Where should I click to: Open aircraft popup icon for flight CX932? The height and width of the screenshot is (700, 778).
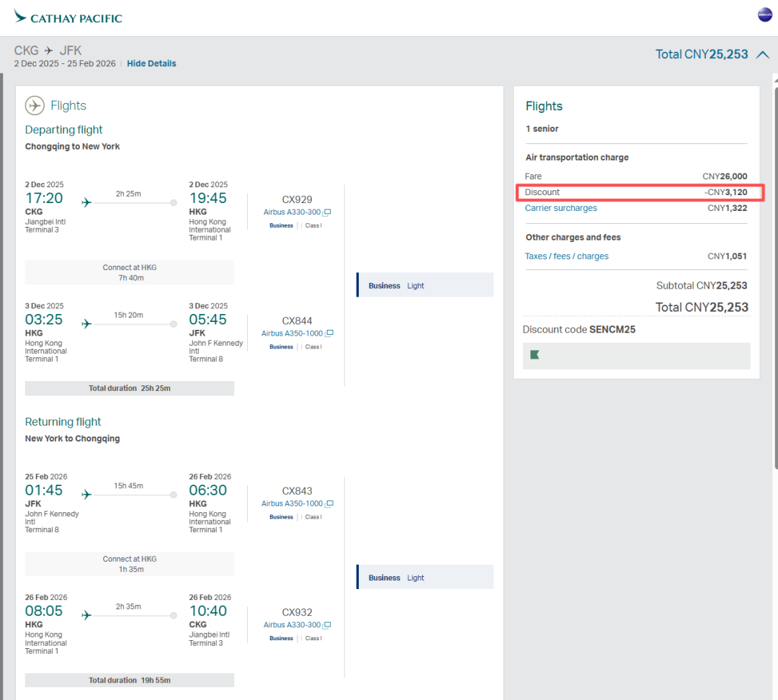(x=327, y=626)
